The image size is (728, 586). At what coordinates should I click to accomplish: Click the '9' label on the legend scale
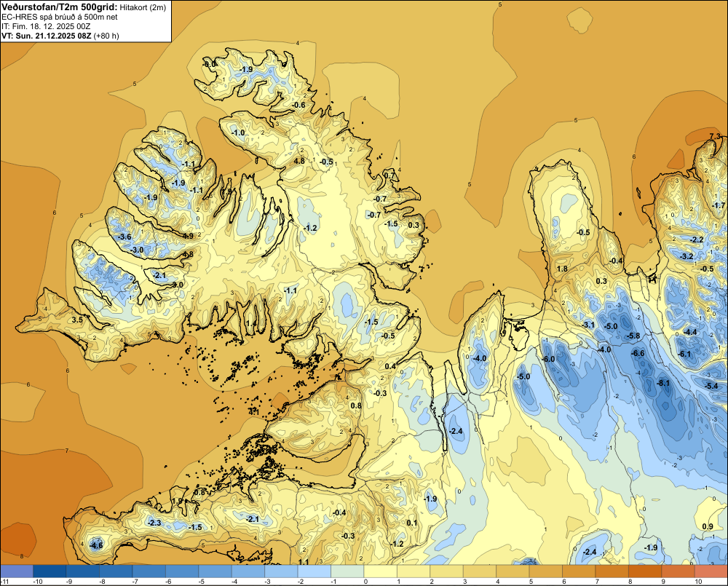pyautogui.click(x=663, y=582)
